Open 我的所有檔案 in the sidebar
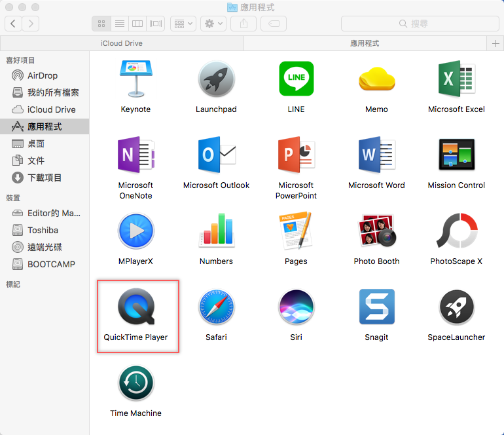Image resolution: width=504 pixels, height=435 pixels. point(45,92)
